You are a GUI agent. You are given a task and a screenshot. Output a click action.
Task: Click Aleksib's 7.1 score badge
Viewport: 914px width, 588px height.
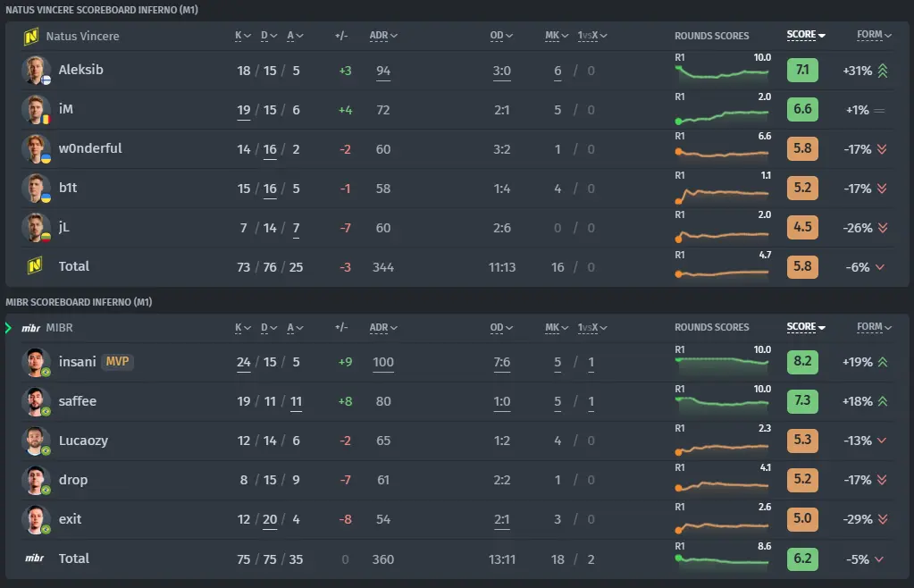click(x=802, y=70)
